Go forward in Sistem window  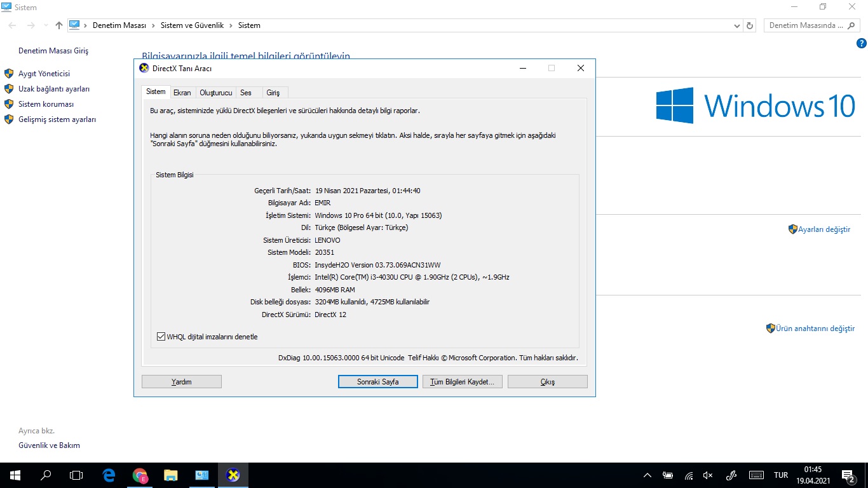[31, 25]
